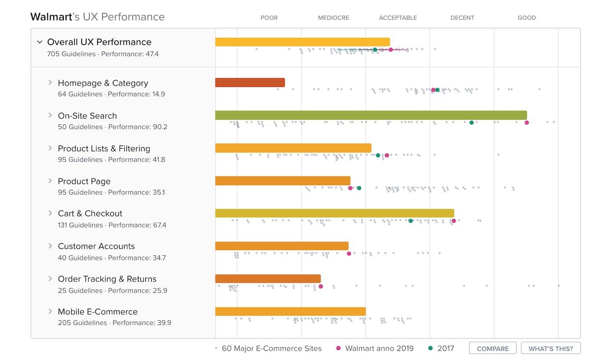
Task: Expand Order Tracking & Returns chevron
Action: [x=50, y=279]
